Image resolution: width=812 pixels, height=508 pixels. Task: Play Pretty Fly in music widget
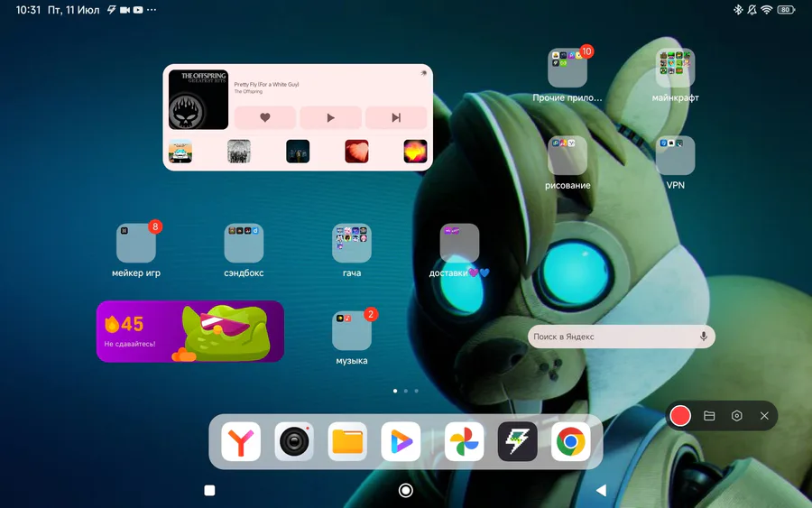(x=330, y=117)
